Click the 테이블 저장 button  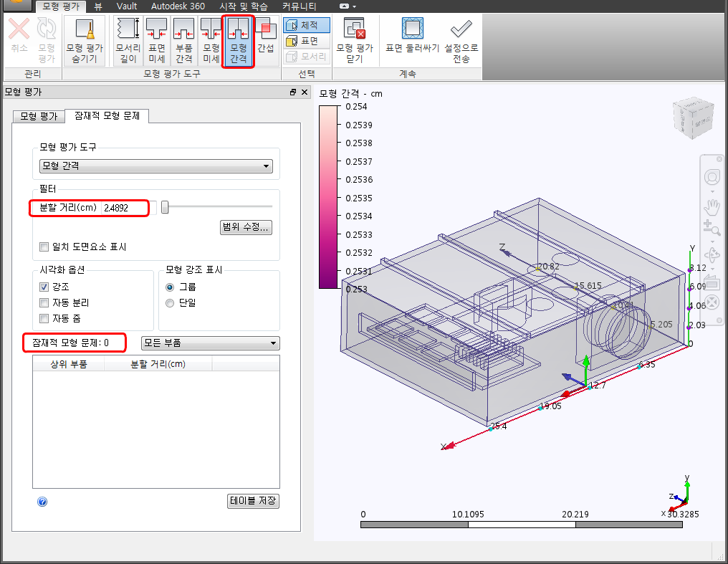coord(253,501)
